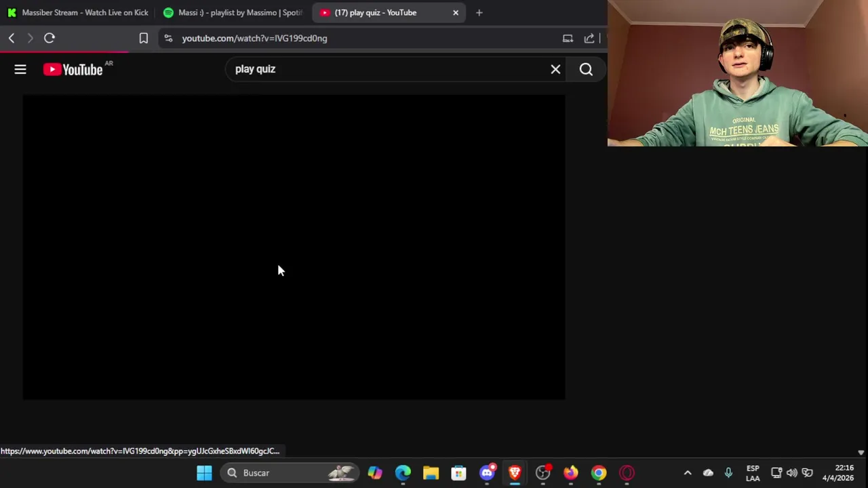Clear the YouTube search text with X
868x488 pixels.
pos(555,69)
